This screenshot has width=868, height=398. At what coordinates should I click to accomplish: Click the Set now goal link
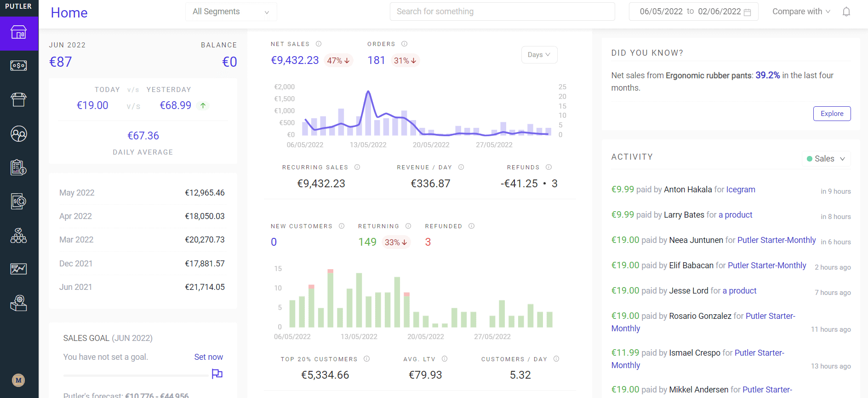point(208,357)
